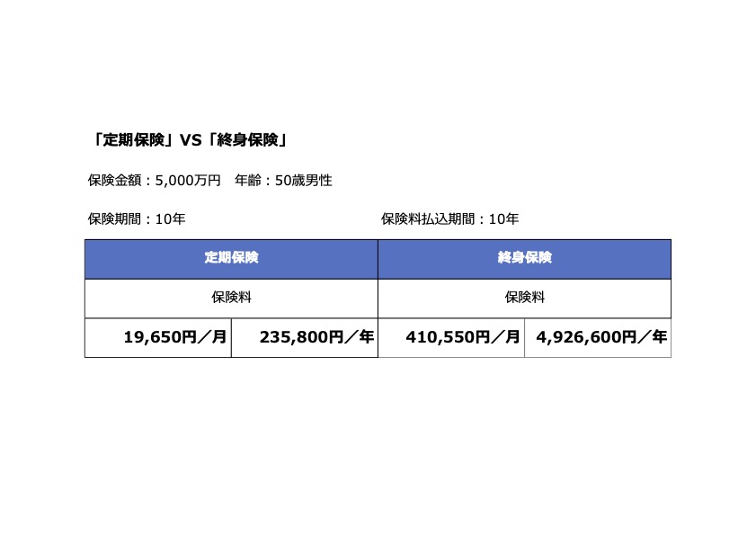Select the 終身保険 table header cell
This screenshot has width=756, height=535.
point(525,259)
